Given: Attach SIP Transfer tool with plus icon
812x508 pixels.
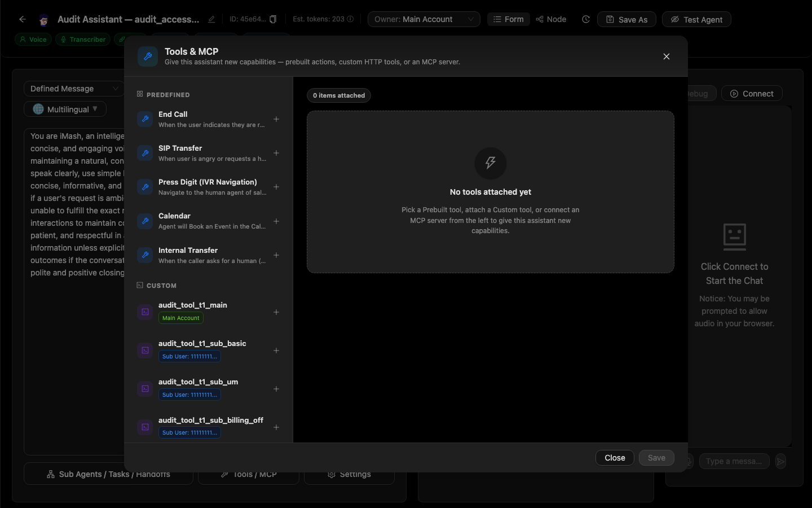Looking at the screenshot, I should point(276,153).
